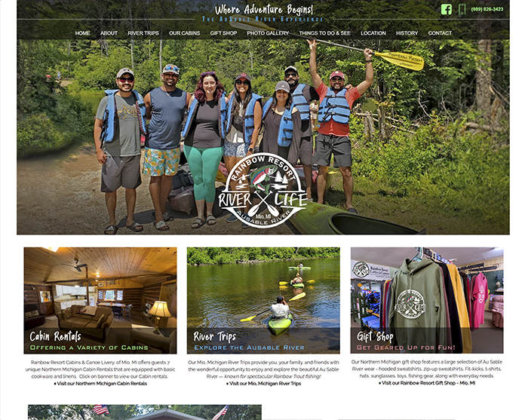
Task: Click the River Life round logo
Action: point(263,191)
